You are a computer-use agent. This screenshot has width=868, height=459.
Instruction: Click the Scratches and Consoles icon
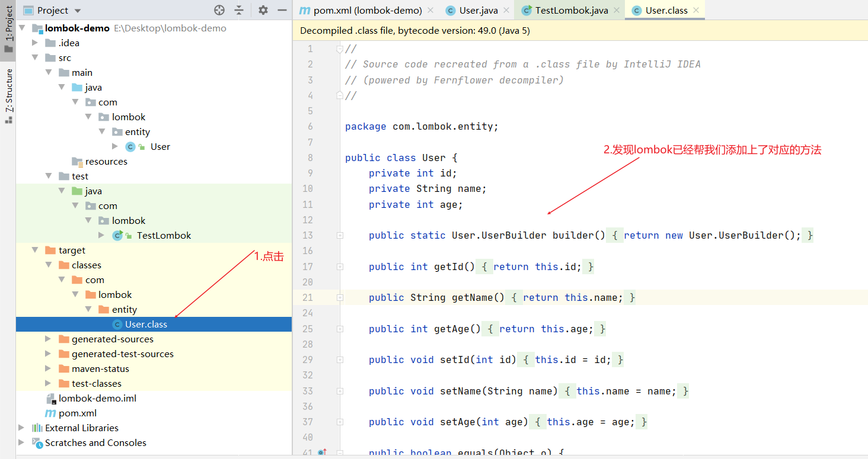tap(37, 442)
